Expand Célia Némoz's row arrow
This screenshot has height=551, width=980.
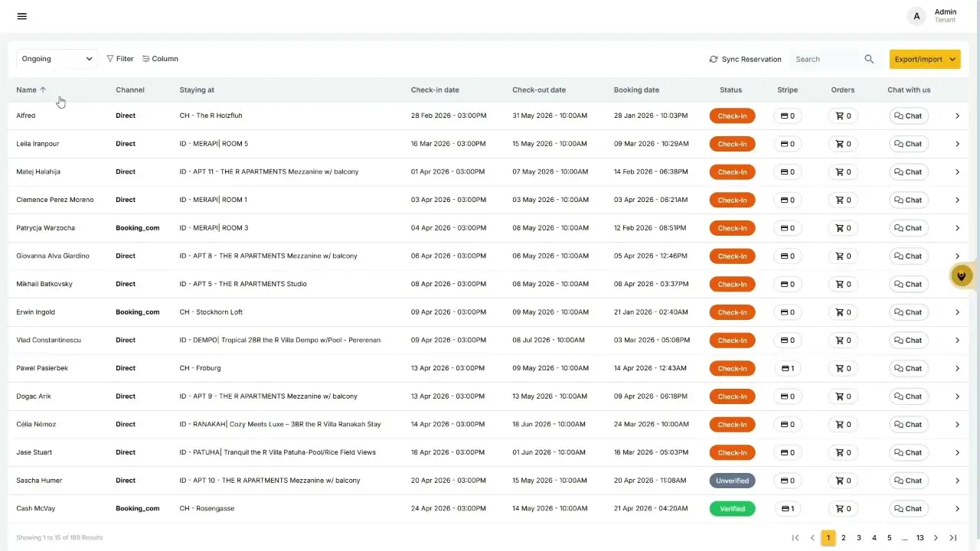click(957, 425)
